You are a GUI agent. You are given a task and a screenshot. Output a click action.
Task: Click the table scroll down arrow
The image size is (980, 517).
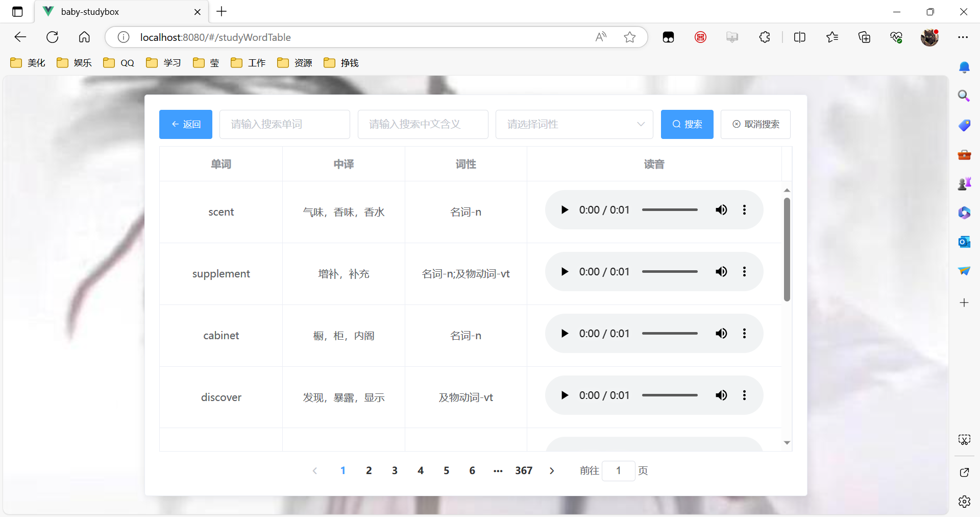coord(787,443)
